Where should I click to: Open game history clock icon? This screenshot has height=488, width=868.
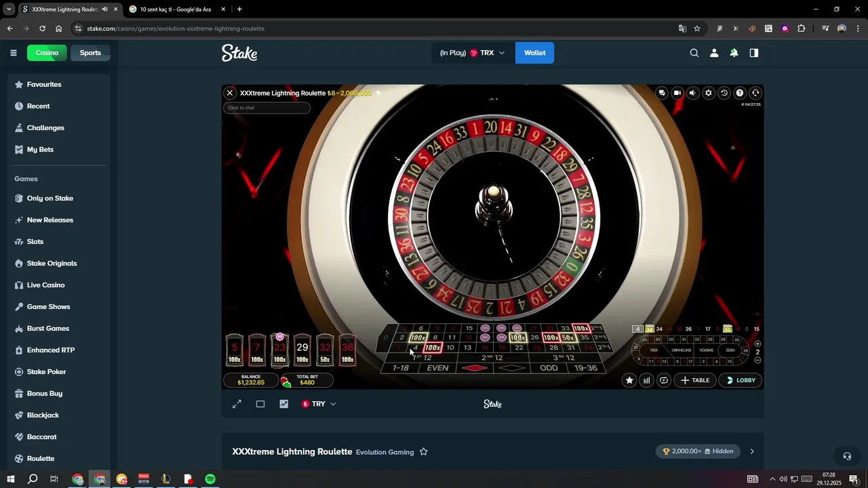pyautogui.click(x=724, y=93)
